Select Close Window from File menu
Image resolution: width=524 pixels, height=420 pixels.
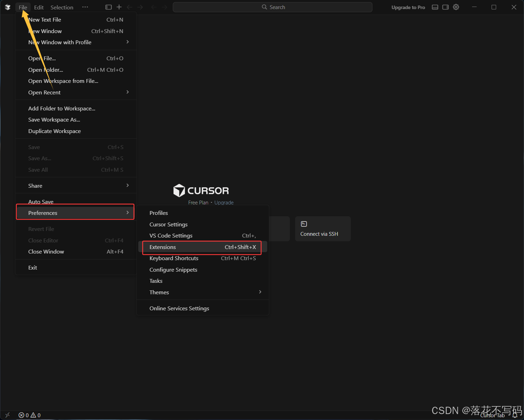pyautogui.click(x=76, y=251)
